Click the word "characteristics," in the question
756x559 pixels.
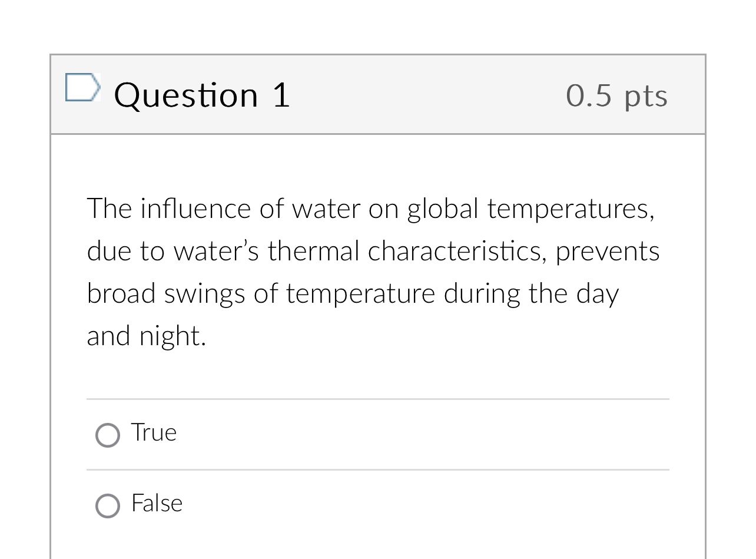click(457, 252)
